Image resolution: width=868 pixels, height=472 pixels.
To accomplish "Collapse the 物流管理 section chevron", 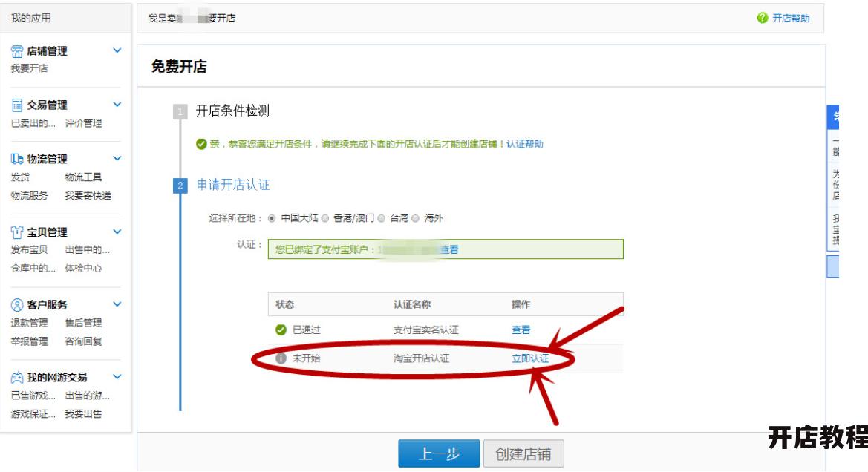I will coord(117,158).
